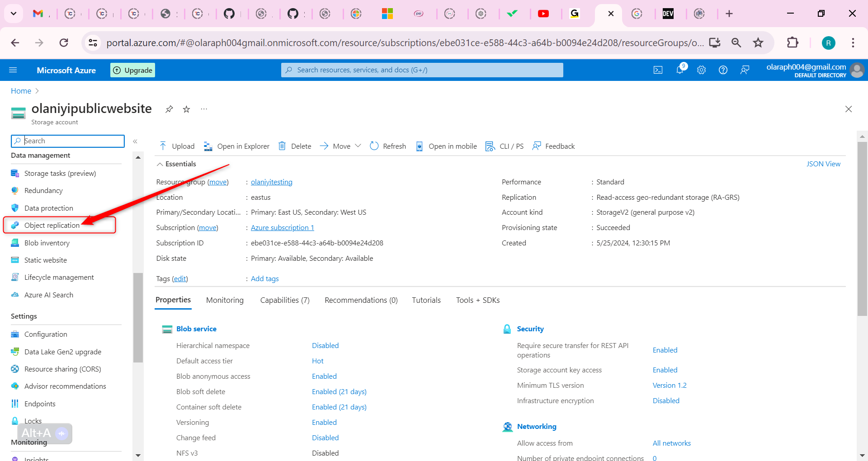Click the portal feedback icon in the header

pyautogui.click(x=745, y=70)
